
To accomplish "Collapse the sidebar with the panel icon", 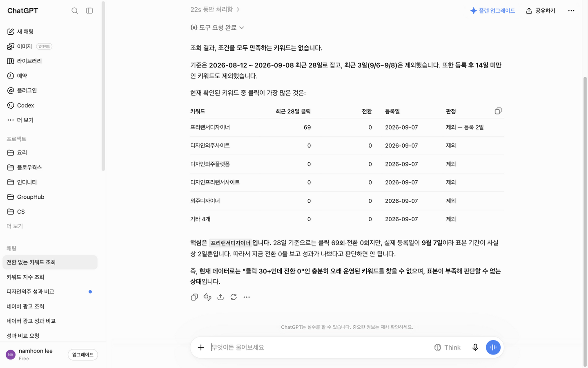I will (x=89, y=11).
